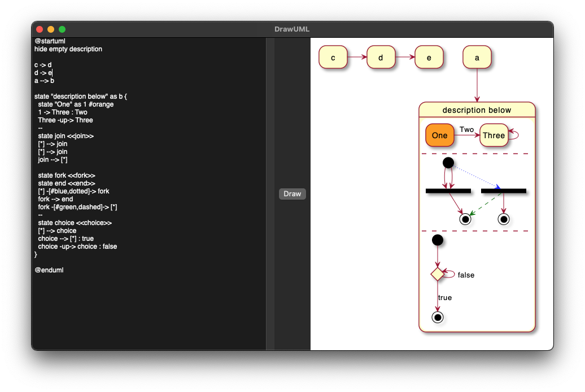Click the right black fork bar
The width and height of the screenshot is (585, 392).
(x=503, y=191)
